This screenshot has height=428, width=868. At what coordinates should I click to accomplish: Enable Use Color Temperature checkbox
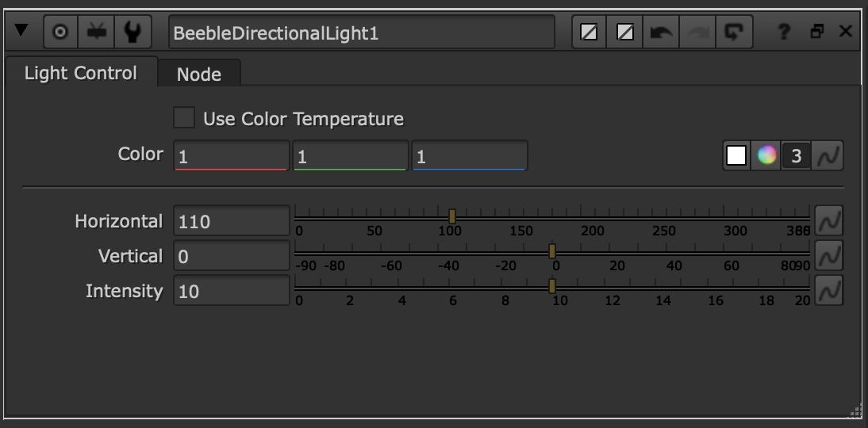click(184, 119)
